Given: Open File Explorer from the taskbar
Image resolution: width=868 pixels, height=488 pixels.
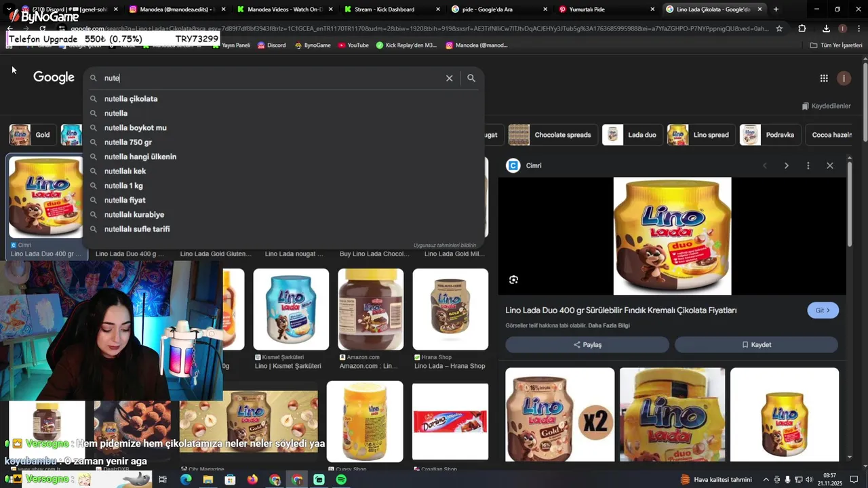Looking at the screenshot, I should point(208,480).
